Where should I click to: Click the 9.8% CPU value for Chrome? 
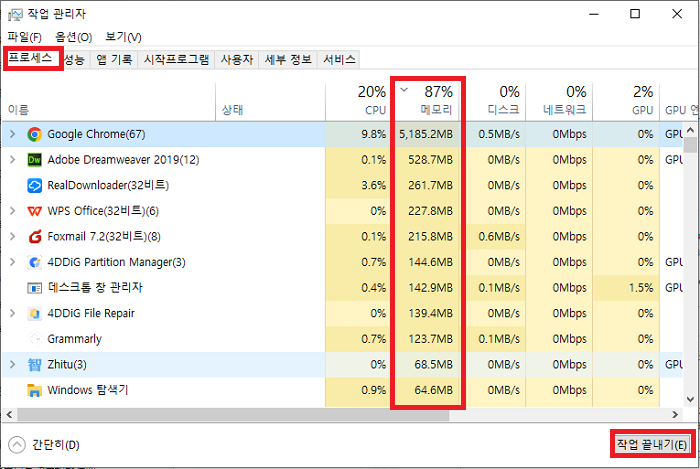[x=374, y=134]
